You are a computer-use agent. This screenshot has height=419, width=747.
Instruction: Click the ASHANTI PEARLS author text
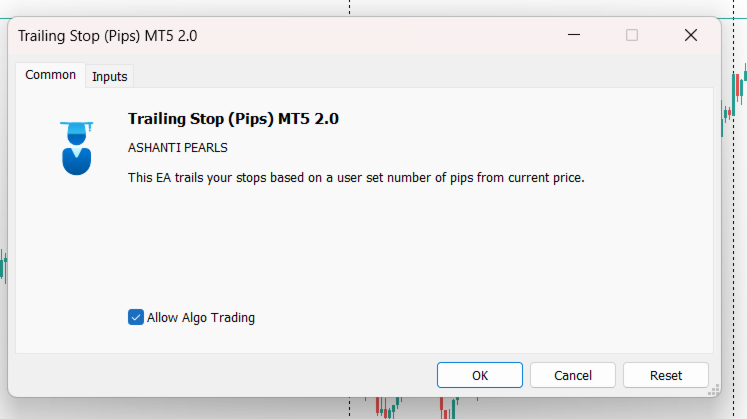[x=178, y=148]
